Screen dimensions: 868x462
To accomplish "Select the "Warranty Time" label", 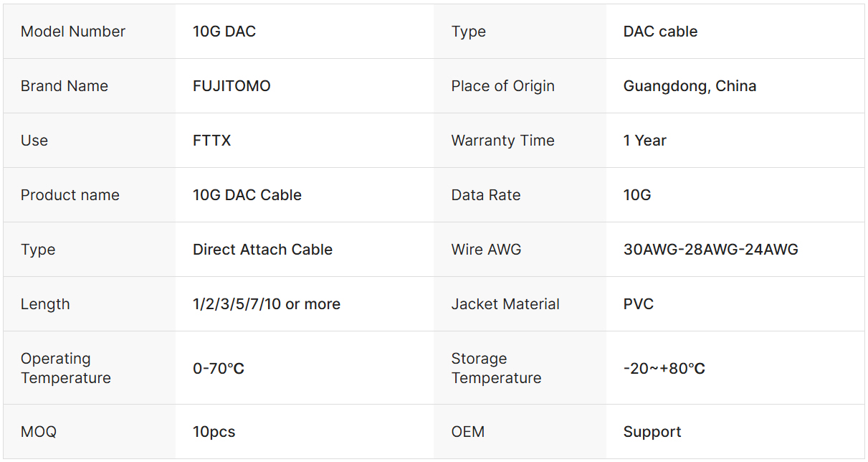I will coord(502,141).
